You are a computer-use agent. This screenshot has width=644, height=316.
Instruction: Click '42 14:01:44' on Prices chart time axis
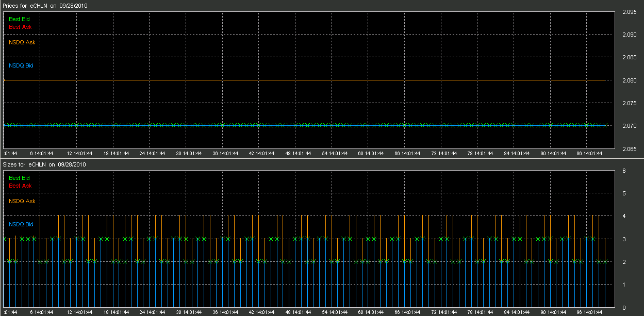(x=262, y=153)
